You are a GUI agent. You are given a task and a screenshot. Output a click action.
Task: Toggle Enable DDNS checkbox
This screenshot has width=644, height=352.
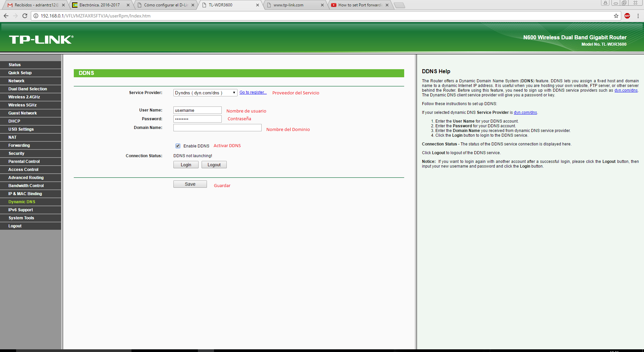(x=178, y=146)
